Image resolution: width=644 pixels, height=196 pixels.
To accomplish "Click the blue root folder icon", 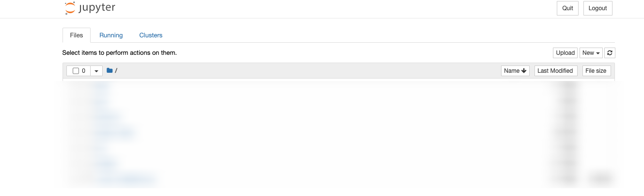I will tap(110, 71).
